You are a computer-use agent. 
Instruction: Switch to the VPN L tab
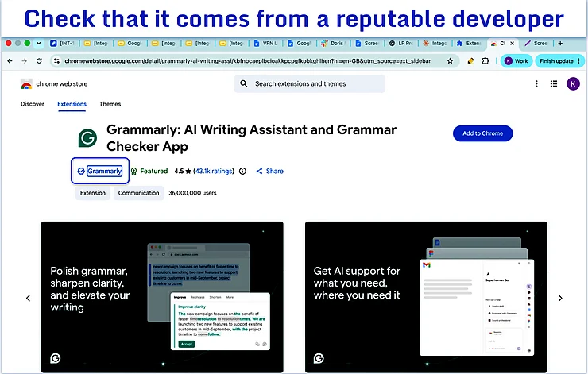click(266, 44)
